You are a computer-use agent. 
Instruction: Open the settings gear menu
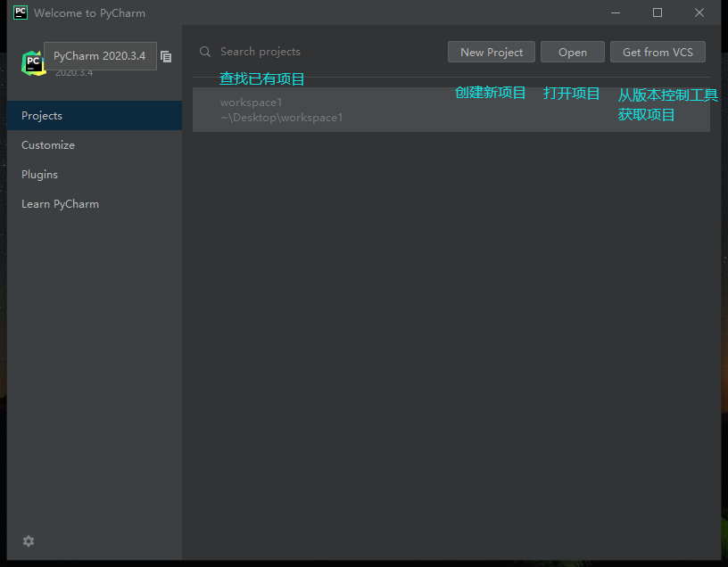click(28, 541)
